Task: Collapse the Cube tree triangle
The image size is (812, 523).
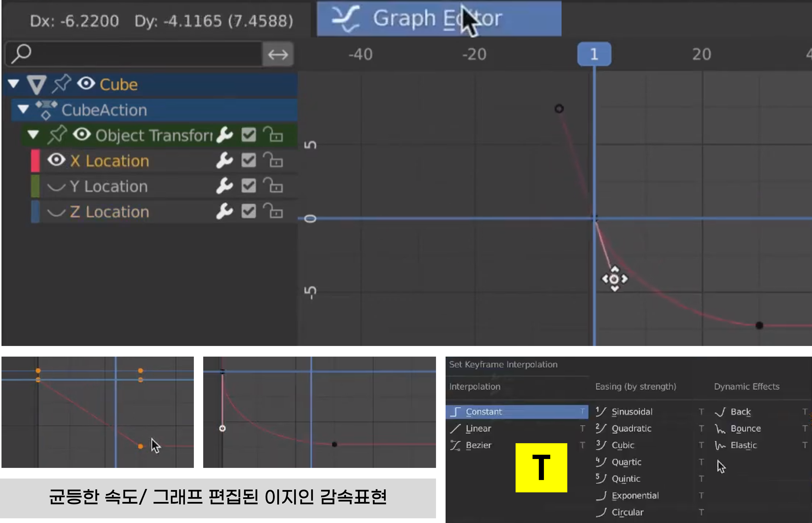Action: (x=14, y=84)
